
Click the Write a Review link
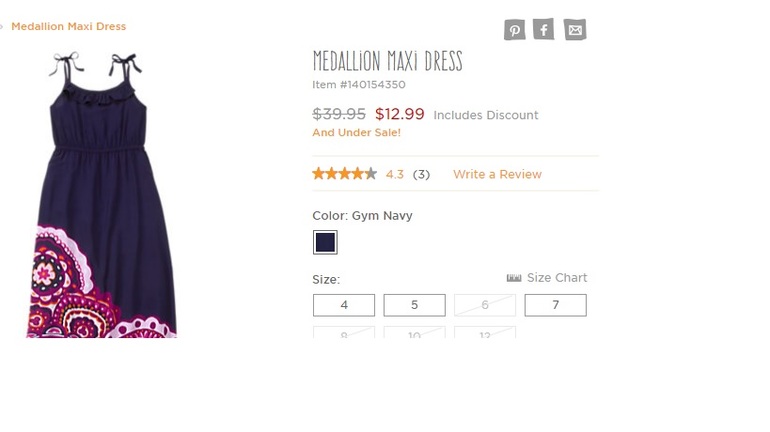497,174
